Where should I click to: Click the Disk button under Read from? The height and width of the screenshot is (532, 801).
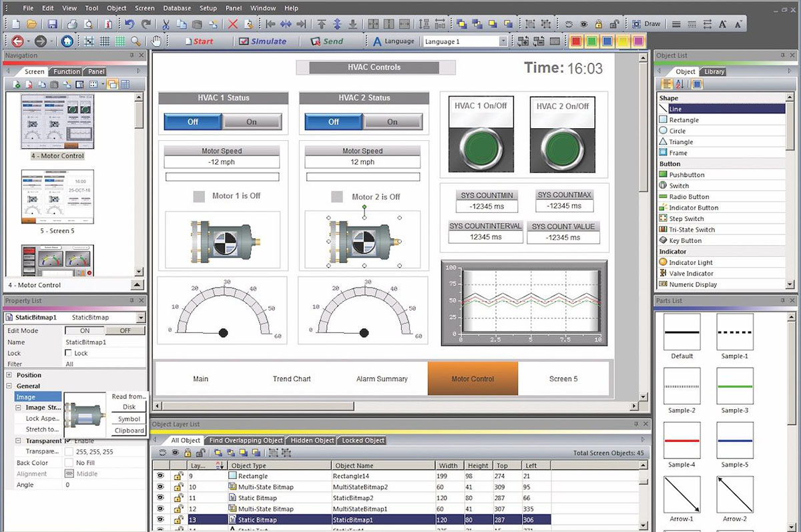point(129,407)
